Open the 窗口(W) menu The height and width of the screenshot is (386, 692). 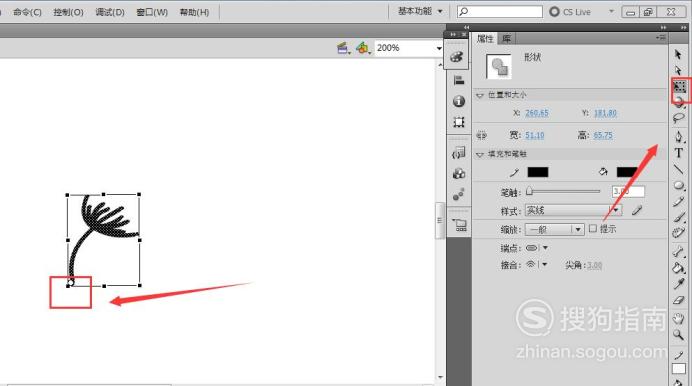(x=152, y=12)
